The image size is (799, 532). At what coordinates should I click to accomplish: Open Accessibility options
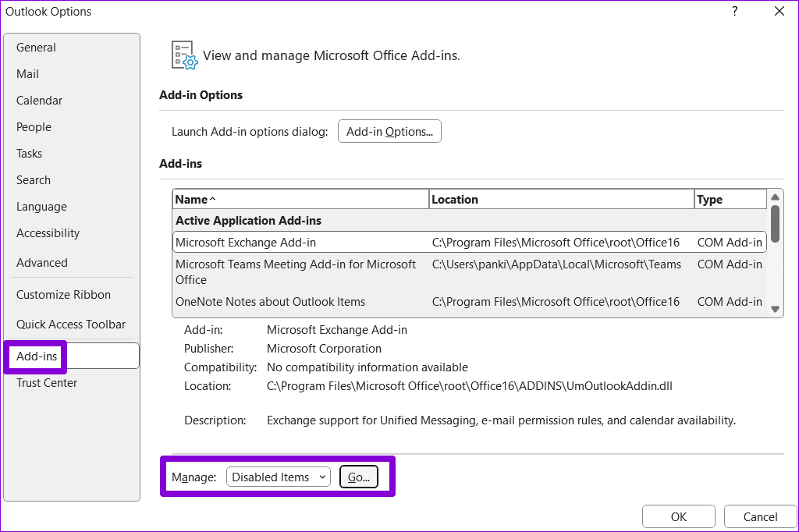click(48, 233)
